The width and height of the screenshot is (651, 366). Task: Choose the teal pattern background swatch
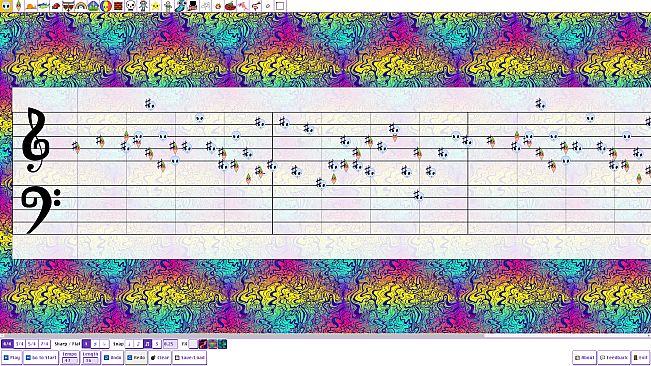(x=222, y=344)
